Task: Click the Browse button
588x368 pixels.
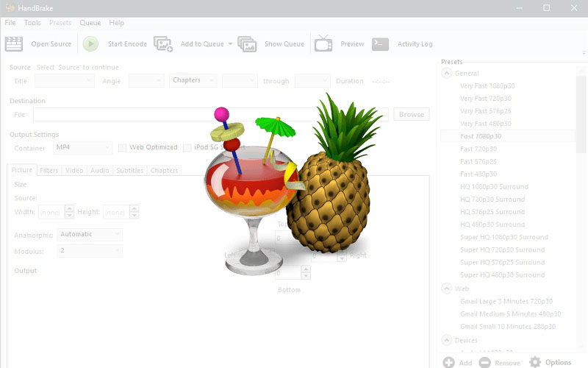Action: point(411,114)
